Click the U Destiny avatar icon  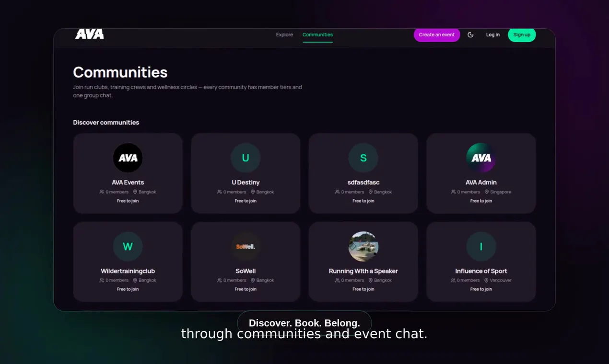click(x=246, y=158)
